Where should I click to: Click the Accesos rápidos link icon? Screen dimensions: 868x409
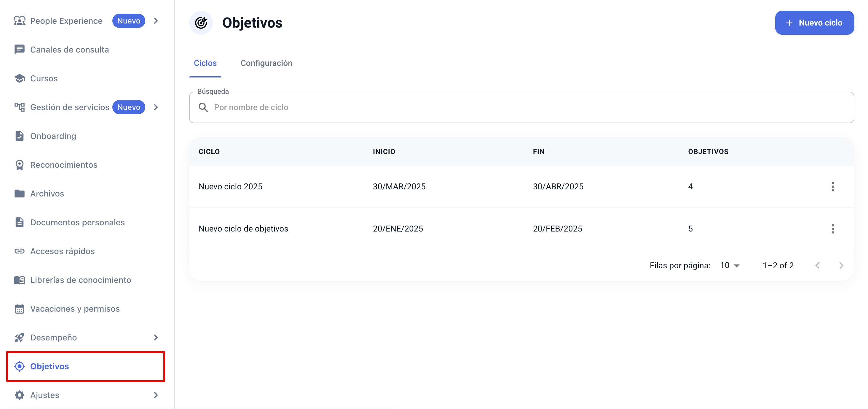[x=20, y=251]
